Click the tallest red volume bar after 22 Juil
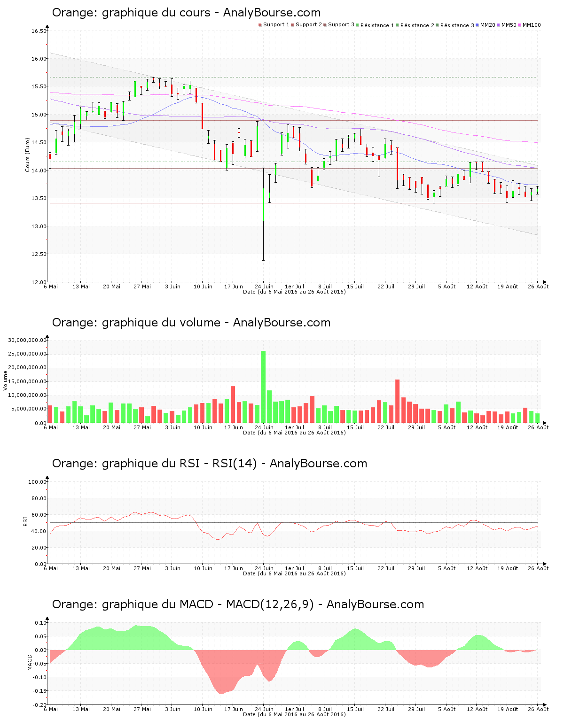 pos(397,401)
